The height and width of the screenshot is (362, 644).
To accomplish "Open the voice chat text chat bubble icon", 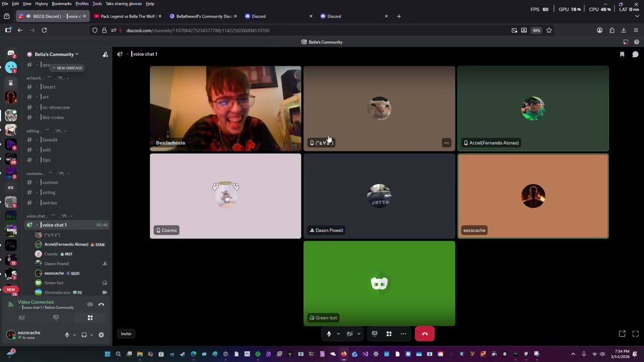I will coord(635,54).
